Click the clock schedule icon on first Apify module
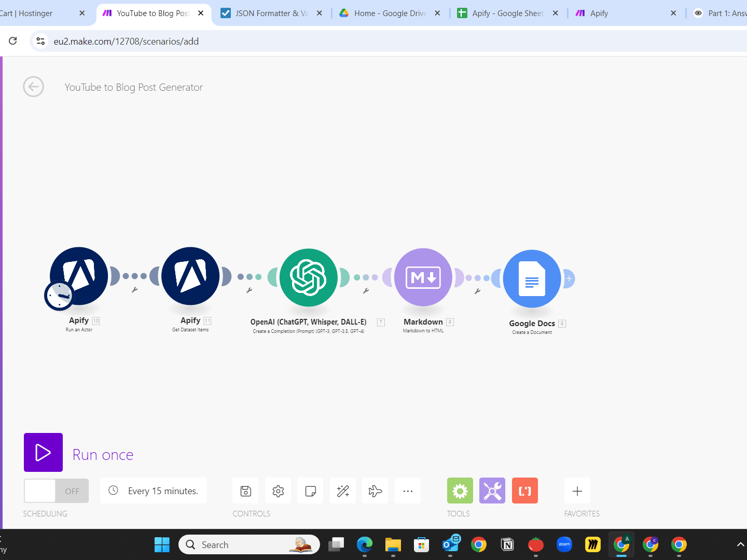The image size is (747, 560). pyautogui.click(x=59, y=296)
